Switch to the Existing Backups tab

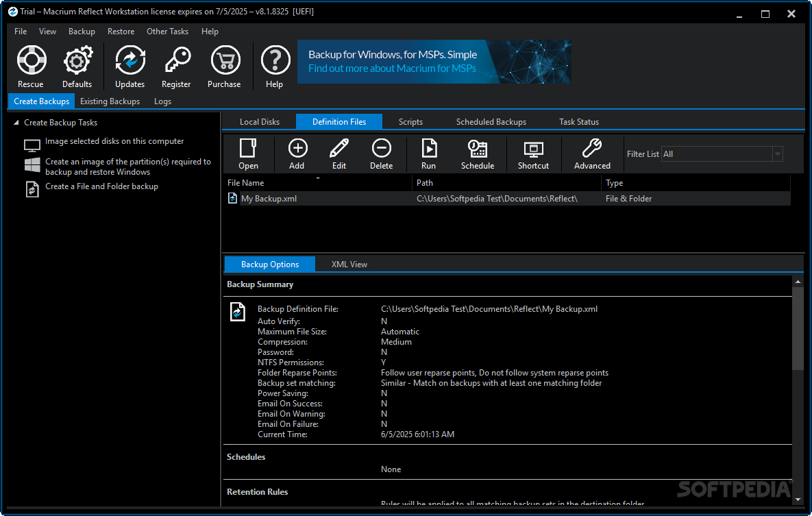[110, 101]
